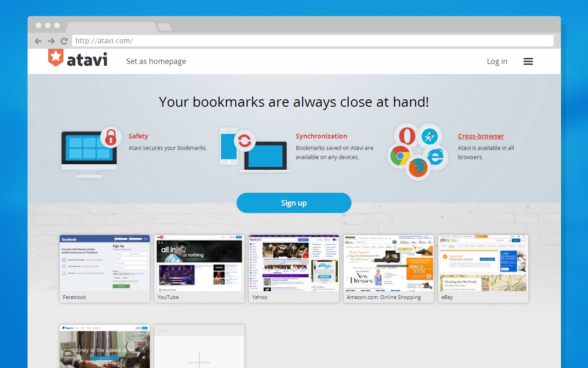Click the 'Your bookmarks are always close at hand!' headline
The image size is (588, 368).
click(294, 102)
